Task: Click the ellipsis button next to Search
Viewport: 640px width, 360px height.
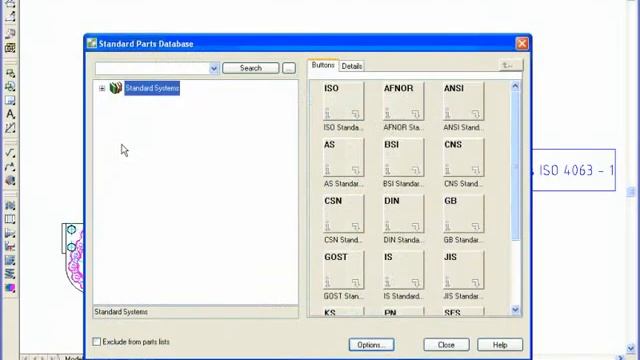Action: click(289, 68)
